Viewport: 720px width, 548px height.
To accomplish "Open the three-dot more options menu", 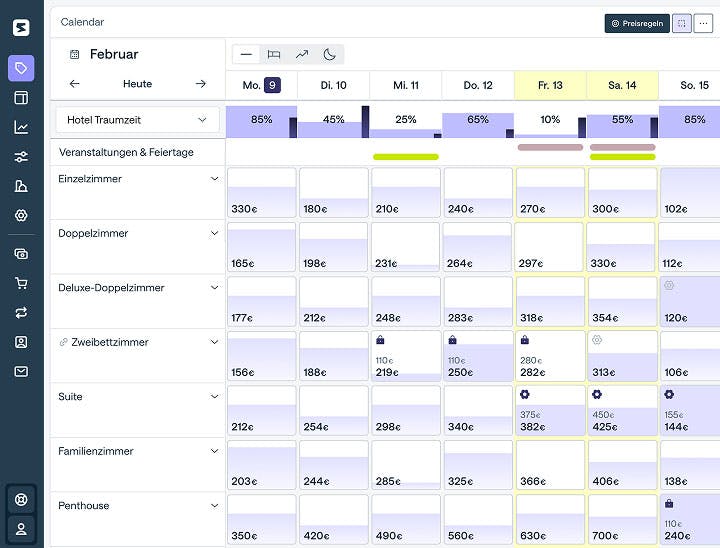I will (703, 23).
